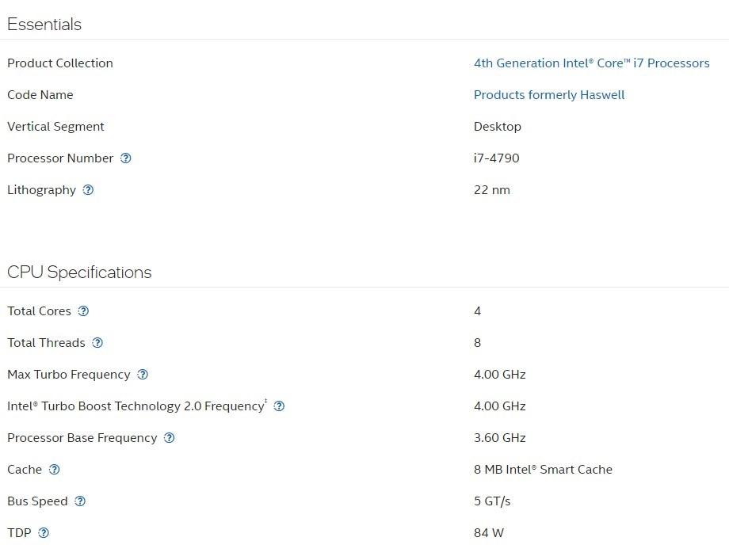Image resolution: width=729 pixels, height=560 pixels.
Task: Open 4th Generation Intel Core i7 Processors link
Action: point(591,63)
